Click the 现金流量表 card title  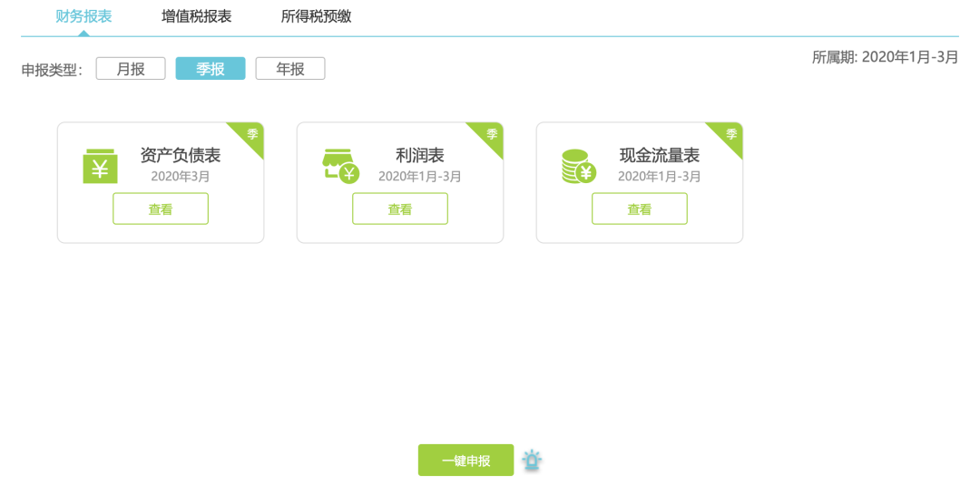point(660,156)
